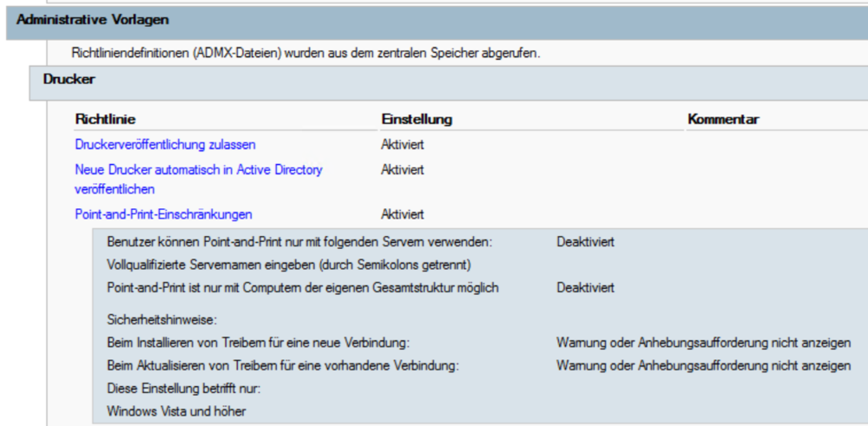The width and height of the screenshot is (868, 426).
Task: Click the ADMX-Dateien central store info text
Action: click(x=306, y=54)
